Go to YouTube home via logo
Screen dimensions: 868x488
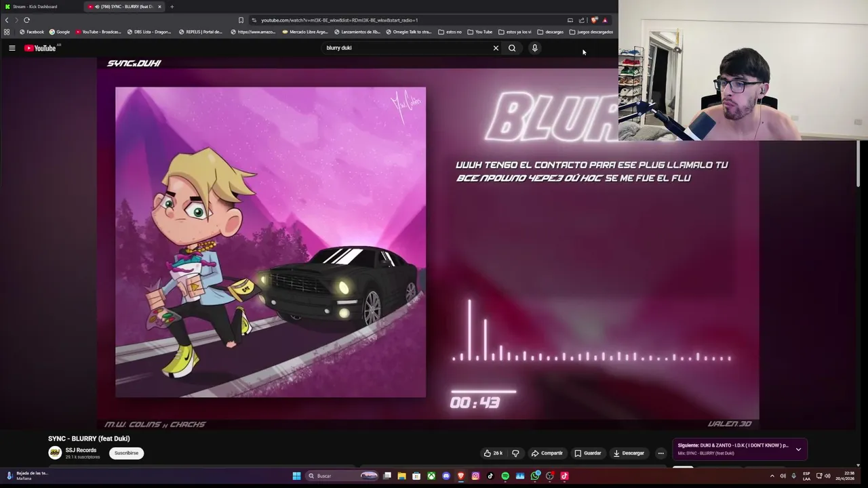point(40,48)
